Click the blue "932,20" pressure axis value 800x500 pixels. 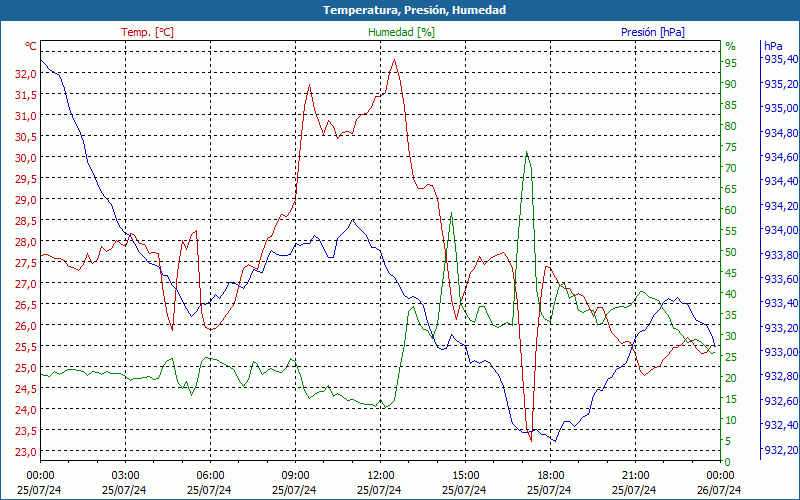pos(780,449)
